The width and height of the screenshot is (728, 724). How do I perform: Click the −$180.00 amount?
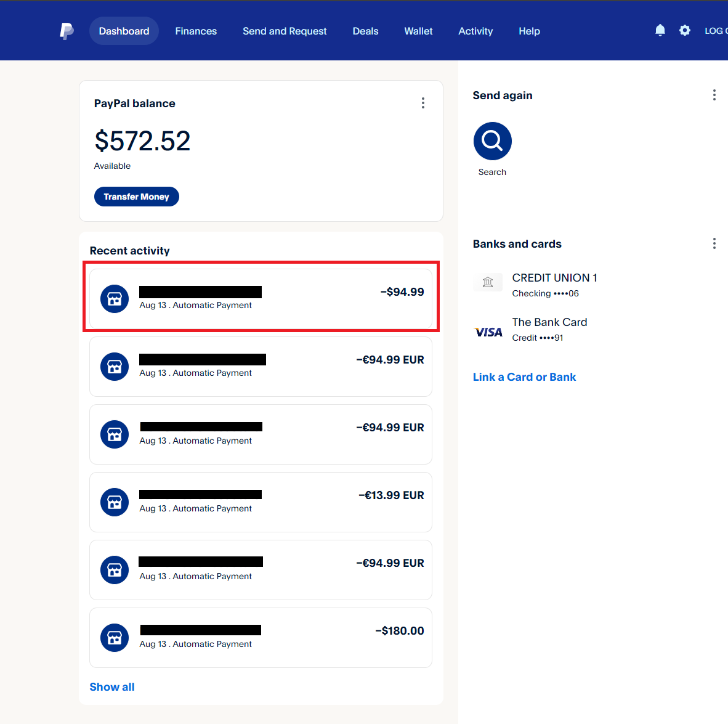[x=399, y=631]
